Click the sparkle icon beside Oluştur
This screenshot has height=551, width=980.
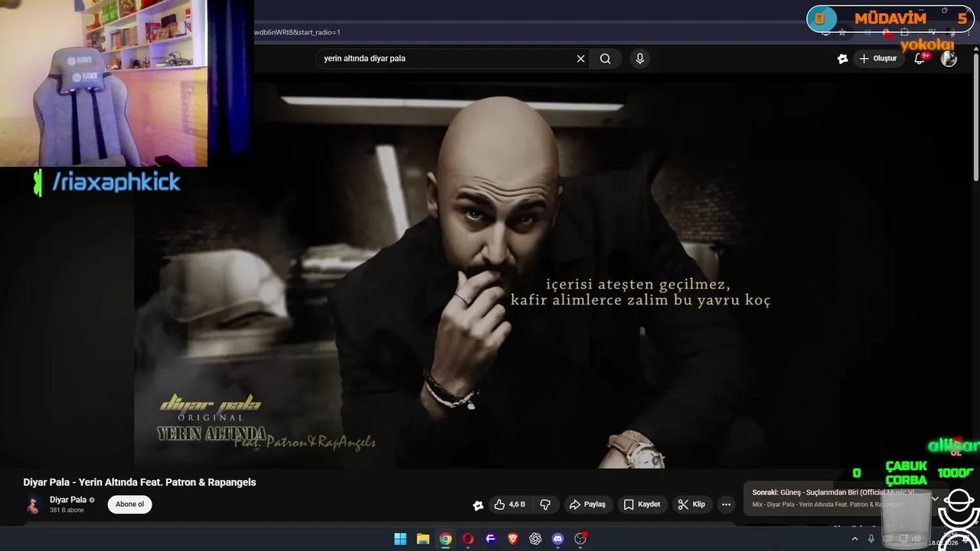coord(842,59)
